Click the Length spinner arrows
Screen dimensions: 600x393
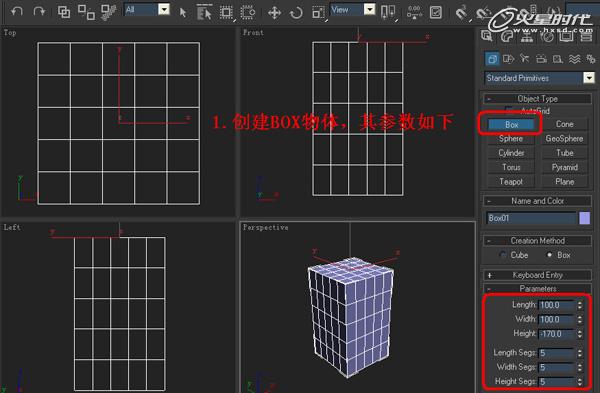(580, 305)
